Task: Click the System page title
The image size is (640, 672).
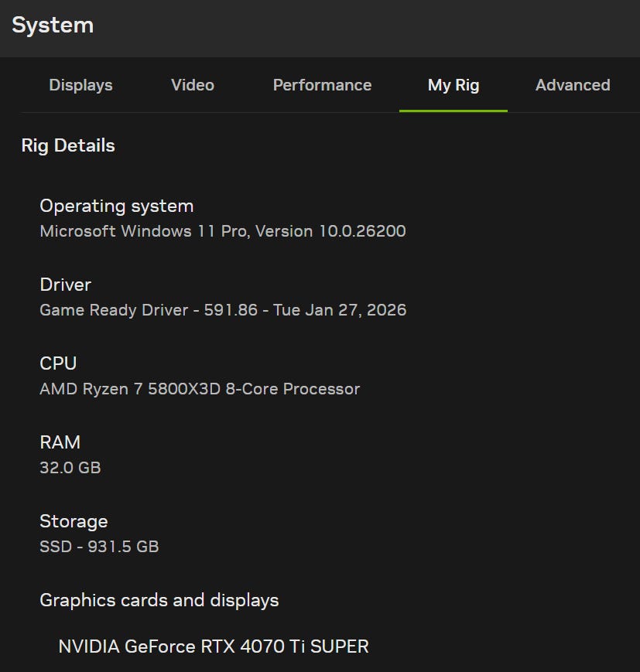Action: click(53, 25)
